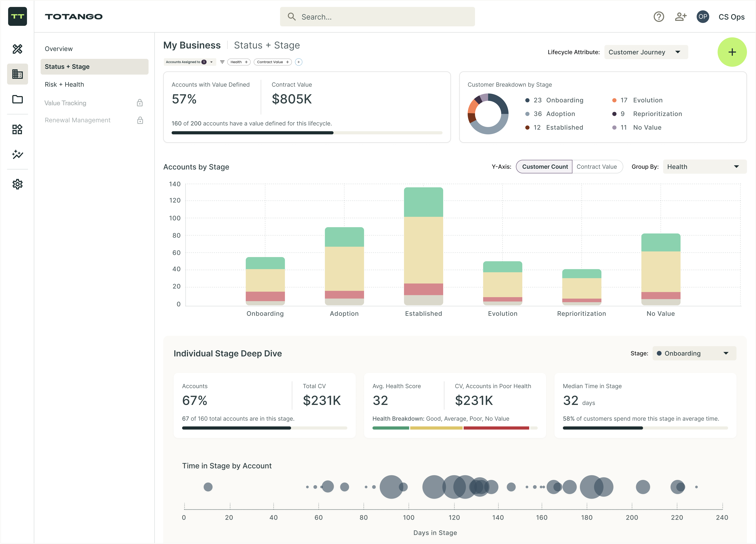The image size is (756, 544).
Task: Click the round add filter plus icon
Action: click(299, 62)
